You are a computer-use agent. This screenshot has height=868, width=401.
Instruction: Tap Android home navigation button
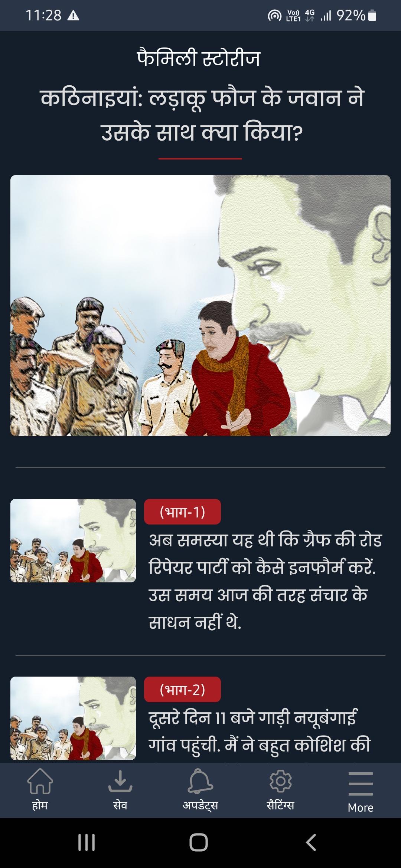pyautogui.click(x=199, y=842)
